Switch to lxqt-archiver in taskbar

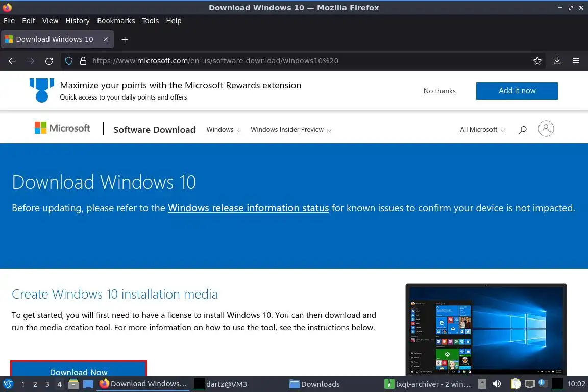[x=428, y=384]
